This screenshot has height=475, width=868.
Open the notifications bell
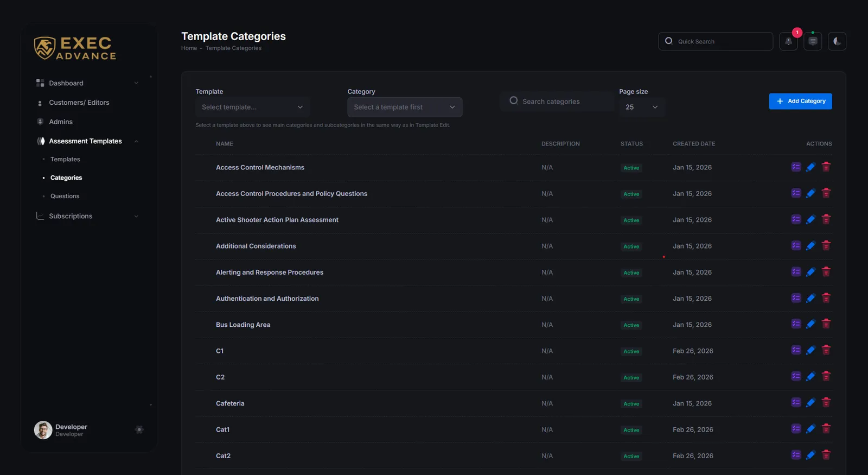[x=788, y=41]
